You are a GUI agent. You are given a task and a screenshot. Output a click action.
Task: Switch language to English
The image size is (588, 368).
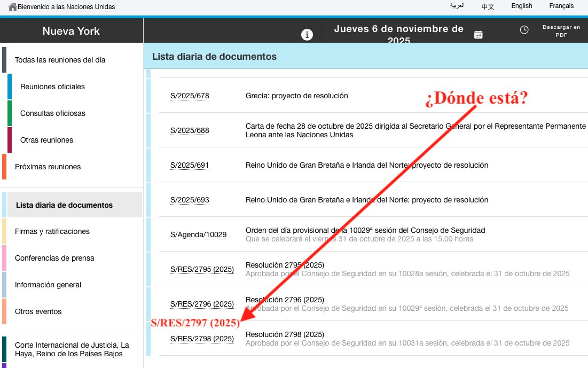point(522,6)
